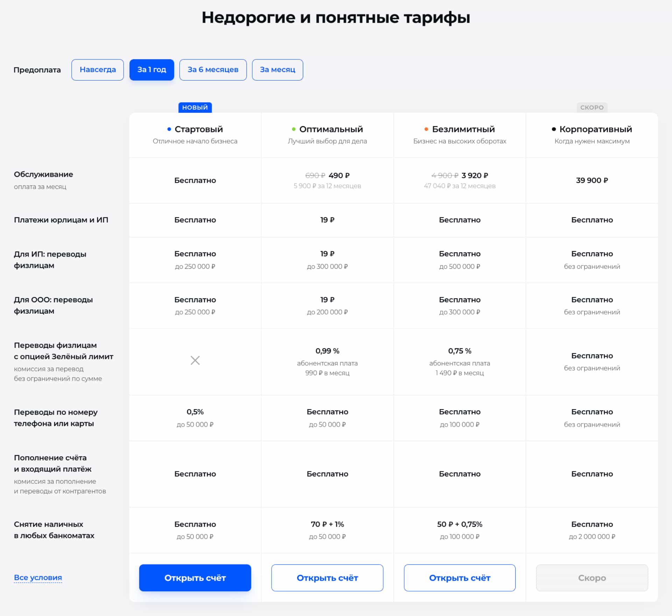Click the blue dot beside Стартовый
The image size is (672, 616).
169,129
